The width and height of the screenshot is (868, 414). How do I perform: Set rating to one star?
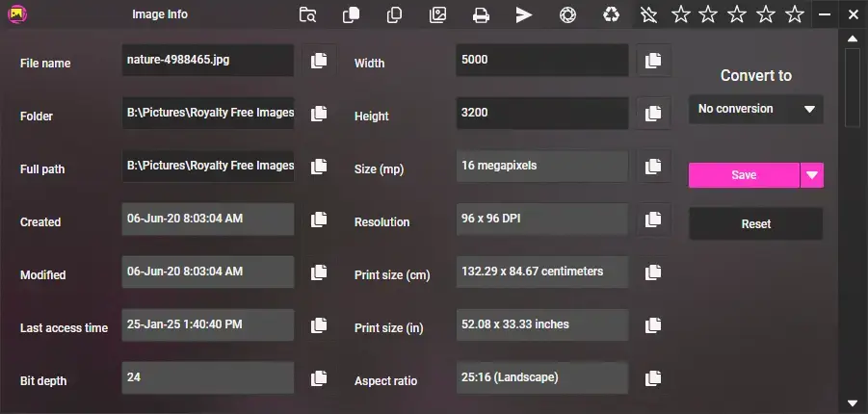pyautogui.click(x=680, y=14)
